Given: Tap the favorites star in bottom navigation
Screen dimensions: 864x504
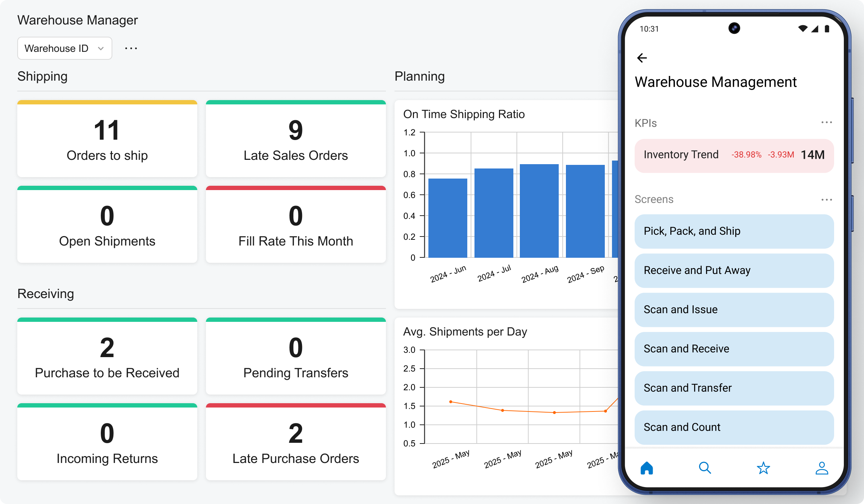Looking at the screenshot, I should coord(763,468).
